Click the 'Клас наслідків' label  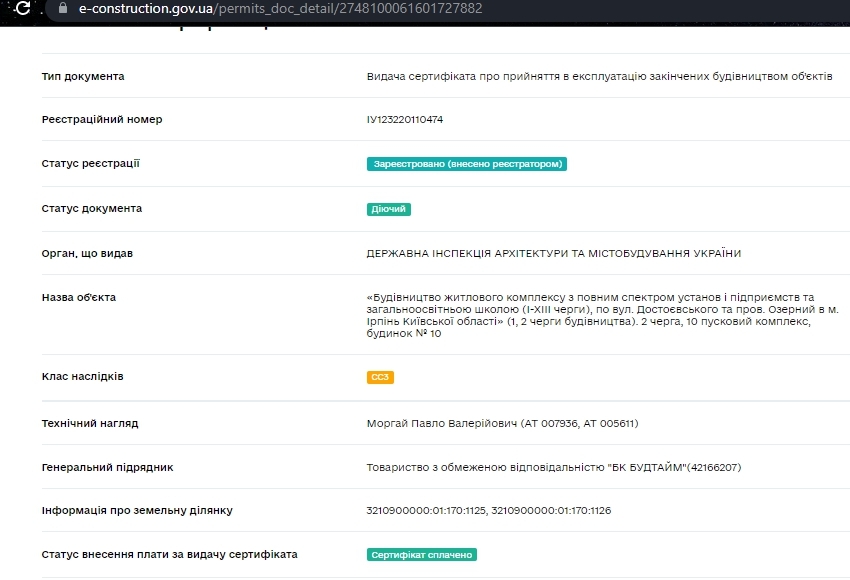tap(82, 376)
